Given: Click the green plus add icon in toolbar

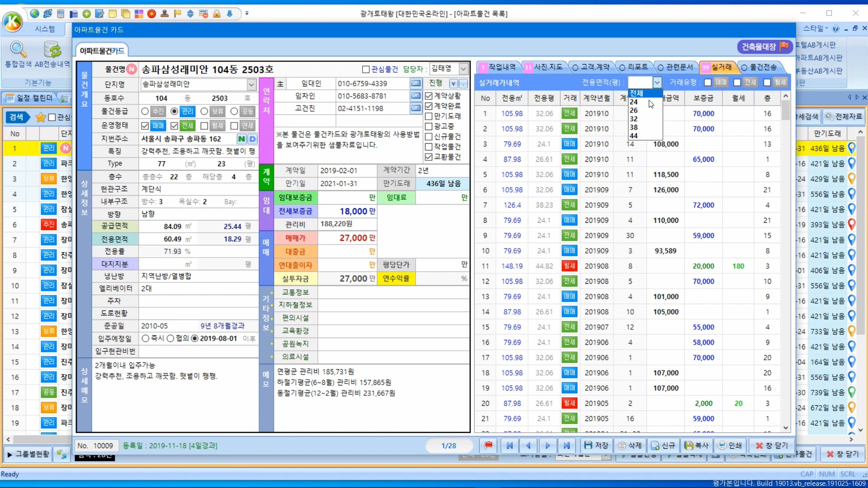Looking at the screenshot, I should [x=86, y=14].
